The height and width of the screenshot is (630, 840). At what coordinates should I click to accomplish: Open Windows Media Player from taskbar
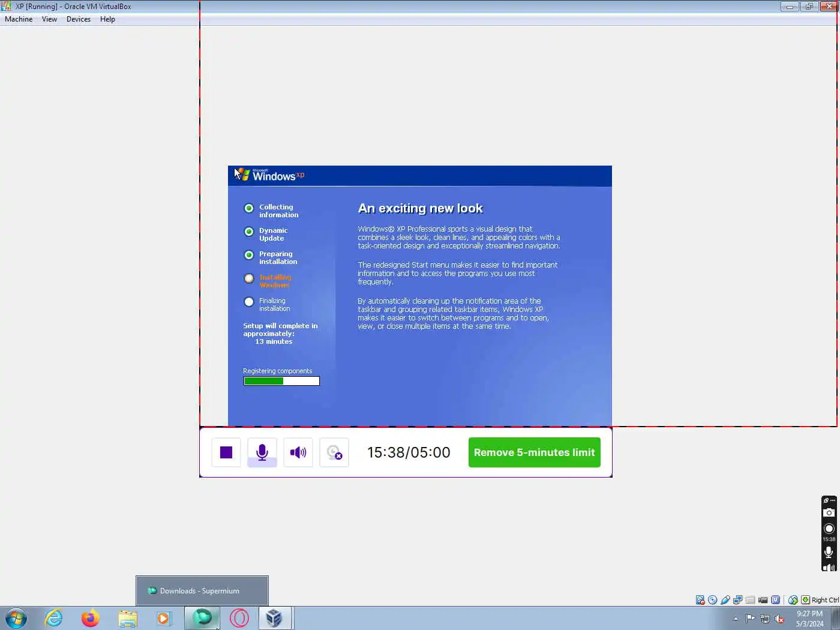(164, 618)
